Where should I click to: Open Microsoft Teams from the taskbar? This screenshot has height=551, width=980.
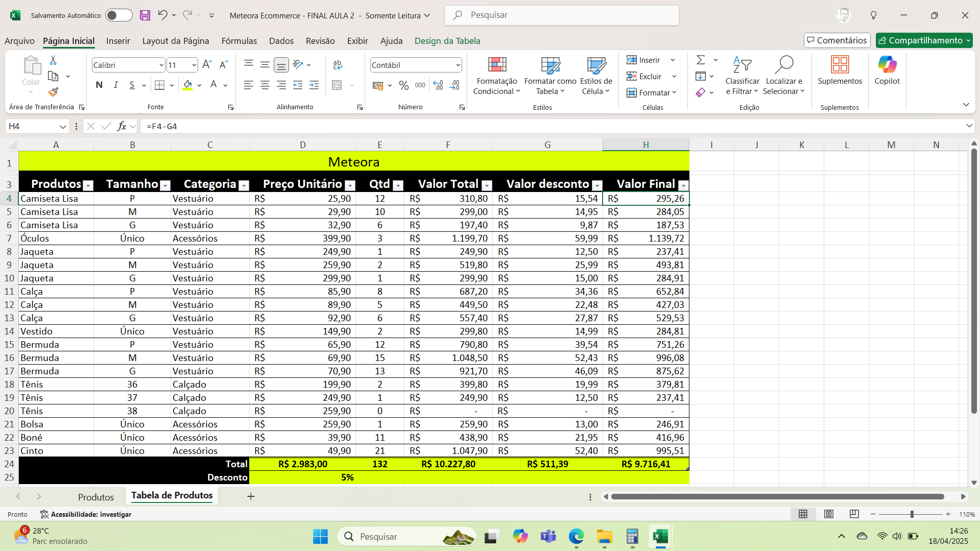[548, 537]
